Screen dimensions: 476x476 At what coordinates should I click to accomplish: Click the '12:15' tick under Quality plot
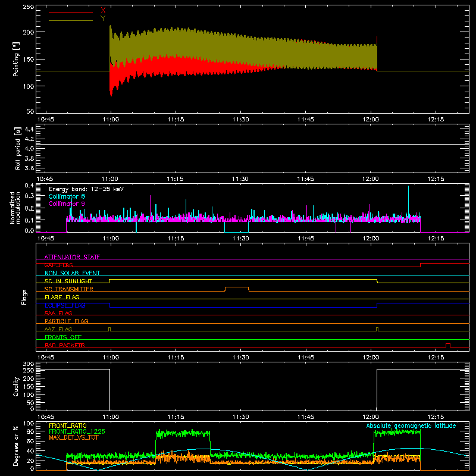click(x=436, y=417)
